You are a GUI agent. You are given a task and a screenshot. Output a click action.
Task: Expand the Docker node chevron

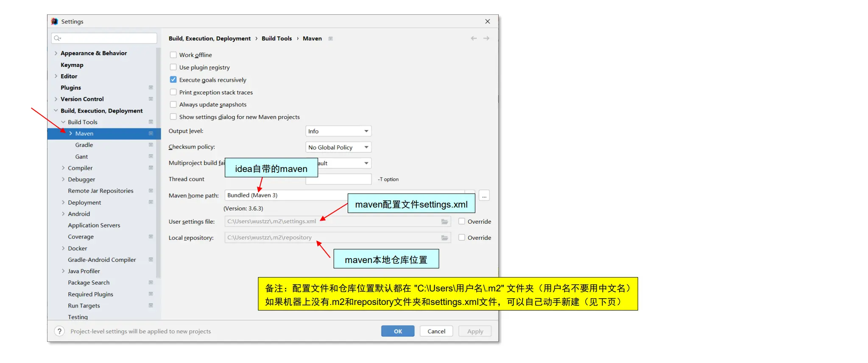tap(63, 248)
